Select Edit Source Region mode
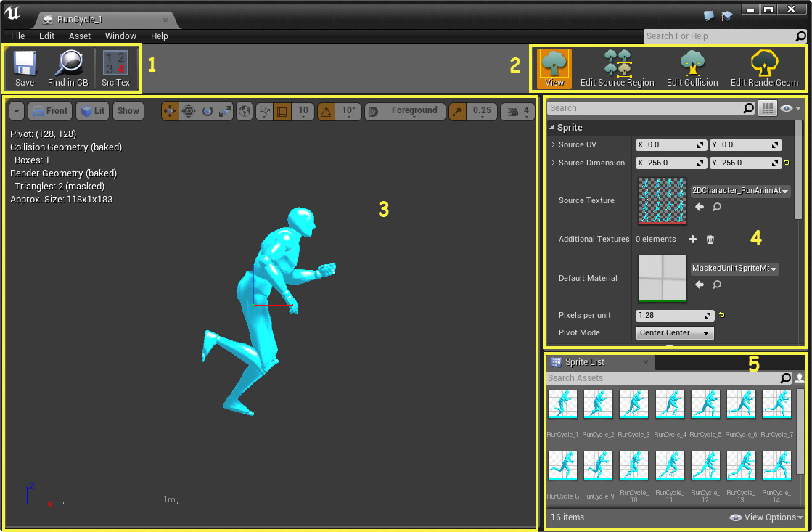 616,67
